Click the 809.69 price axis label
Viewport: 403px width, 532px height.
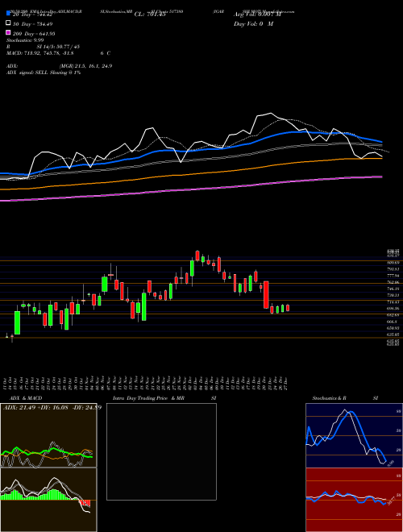[x=393, y=263]
